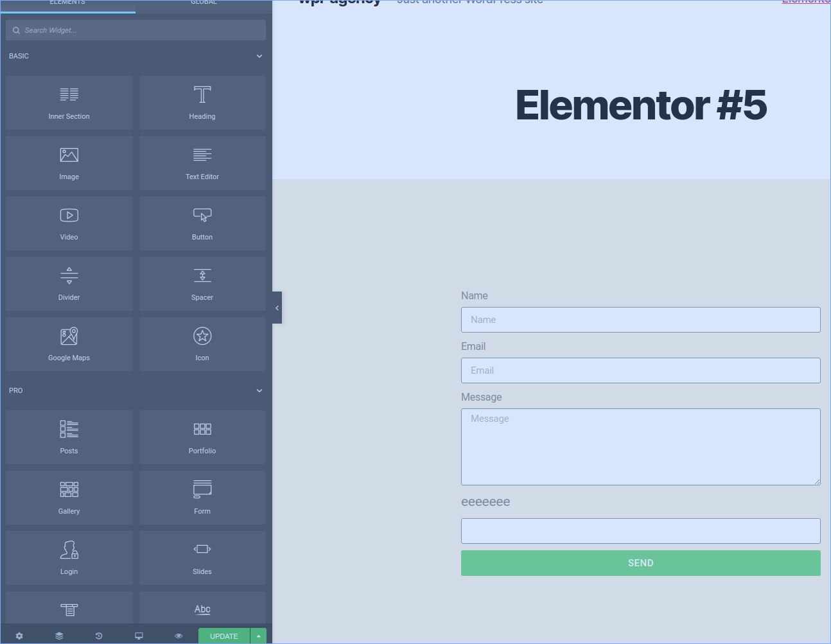The image size is (831, 644).
Task: Select the Slides widget
Action: (202, 558)
